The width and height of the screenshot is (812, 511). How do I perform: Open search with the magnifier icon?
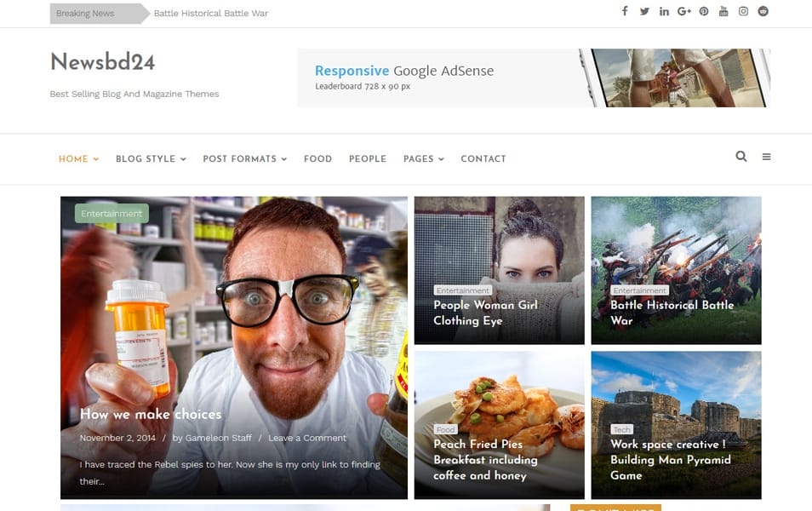coord(741,157)
